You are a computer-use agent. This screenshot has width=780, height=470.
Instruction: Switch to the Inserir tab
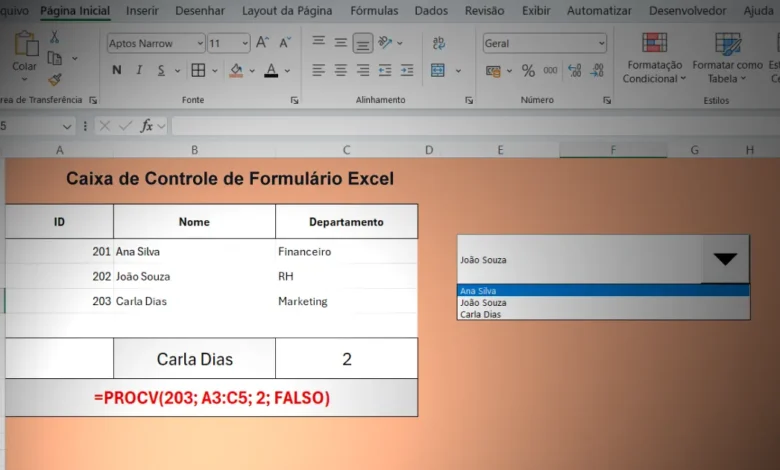click(142, 10)
